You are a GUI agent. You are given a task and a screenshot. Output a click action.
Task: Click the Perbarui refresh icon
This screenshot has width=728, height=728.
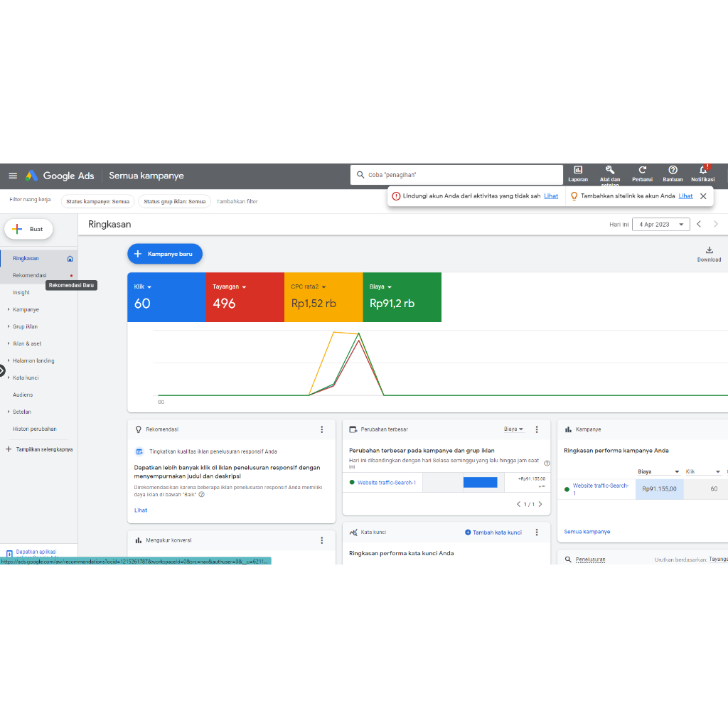click(x=642, y=173)
